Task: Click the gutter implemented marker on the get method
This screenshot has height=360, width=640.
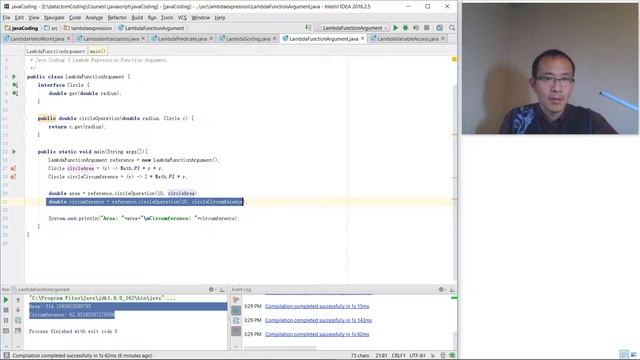Action: click(15, 93)
